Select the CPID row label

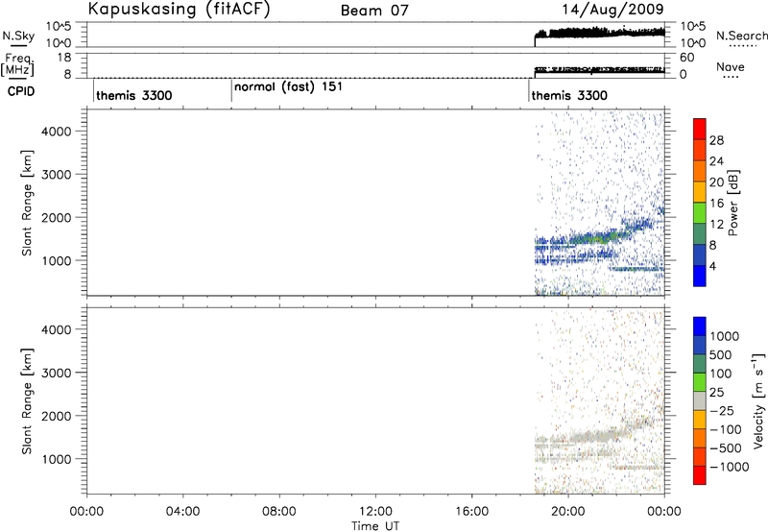click(x=21, y=91)
